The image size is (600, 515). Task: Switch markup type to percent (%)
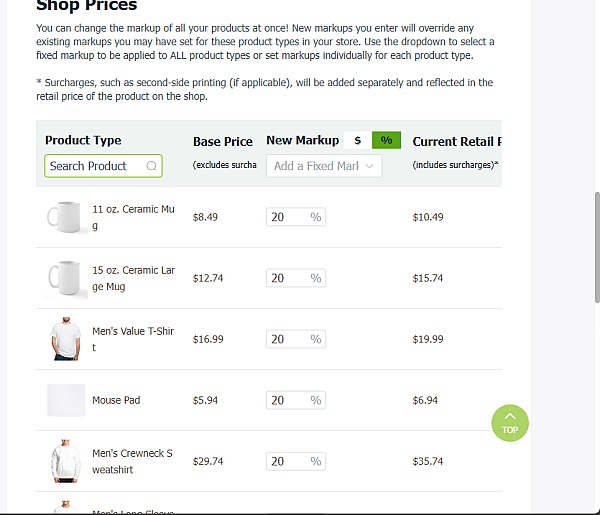tap(386, 140)
